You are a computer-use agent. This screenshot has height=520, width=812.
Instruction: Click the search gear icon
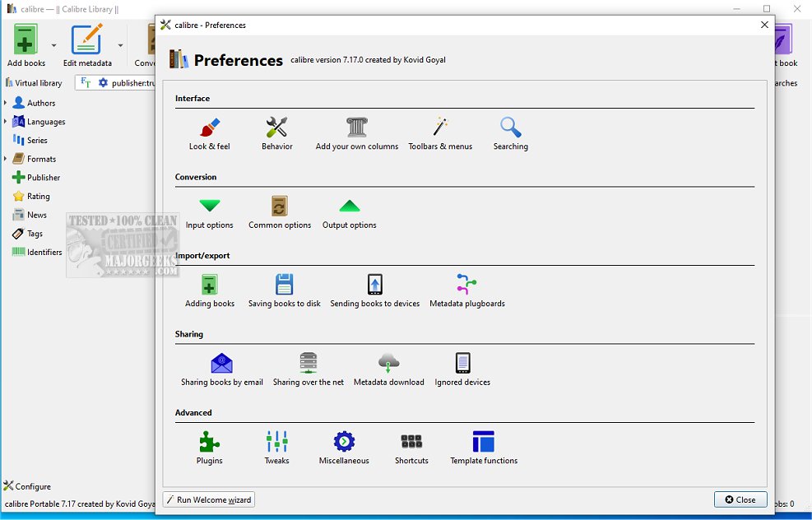click(x=103, y=83)
